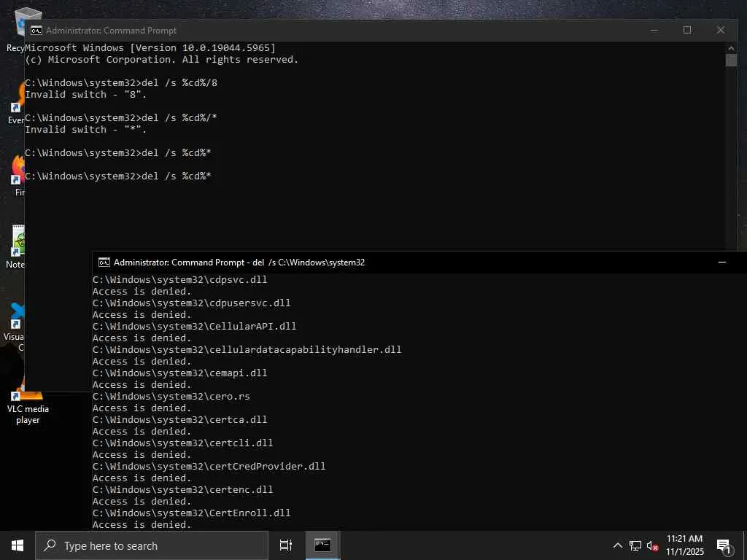Minimize the back Administrator Command Prompt window

(654, 31)
